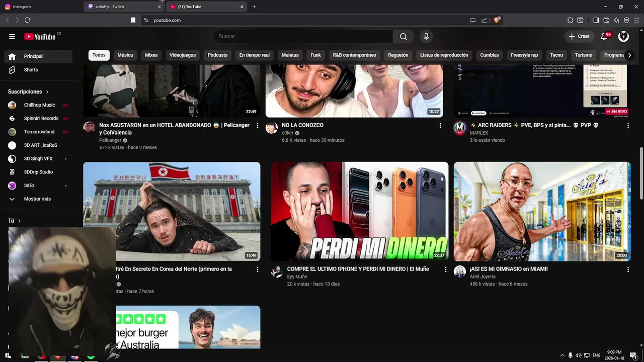Viewport: 644px width, 362px height.
Task: Open the PERDI MI DINERO iPhone thumbnail
Action: click(x=360, y=212)
